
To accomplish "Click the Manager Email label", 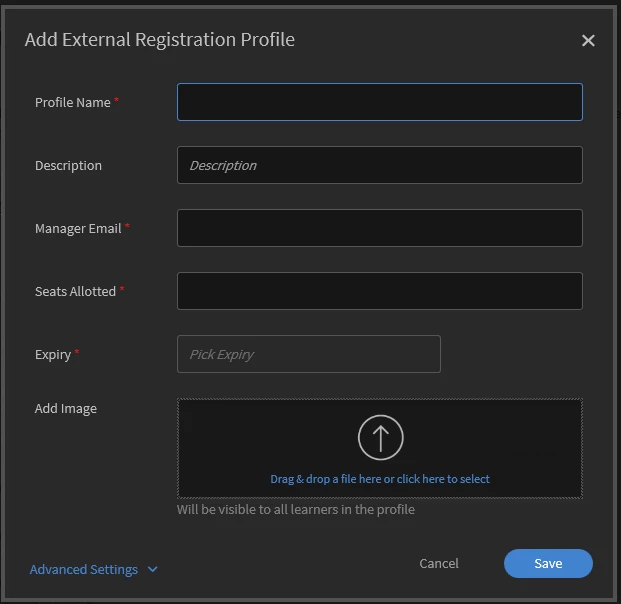I will pyautogui.click(x=78, y=229).
